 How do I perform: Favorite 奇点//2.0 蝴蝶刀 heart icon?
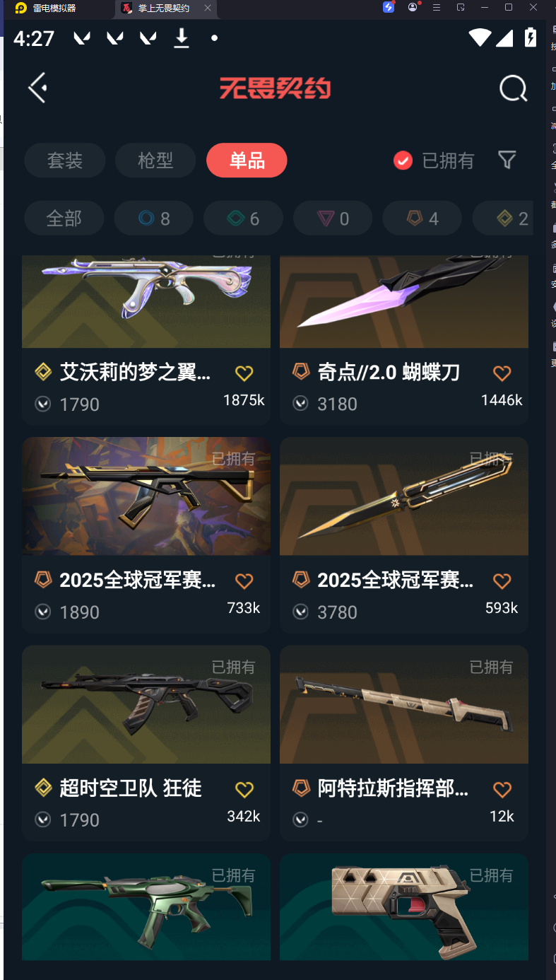tap(502, 373)
